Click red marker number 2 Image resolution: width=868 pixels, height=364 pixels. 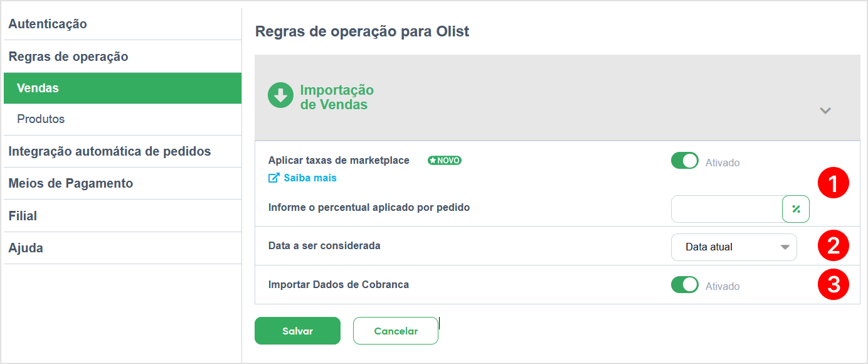tap(834, 246)
